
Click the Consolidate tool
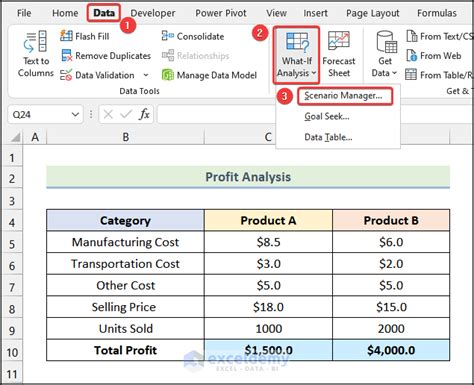tap(193, 36)
